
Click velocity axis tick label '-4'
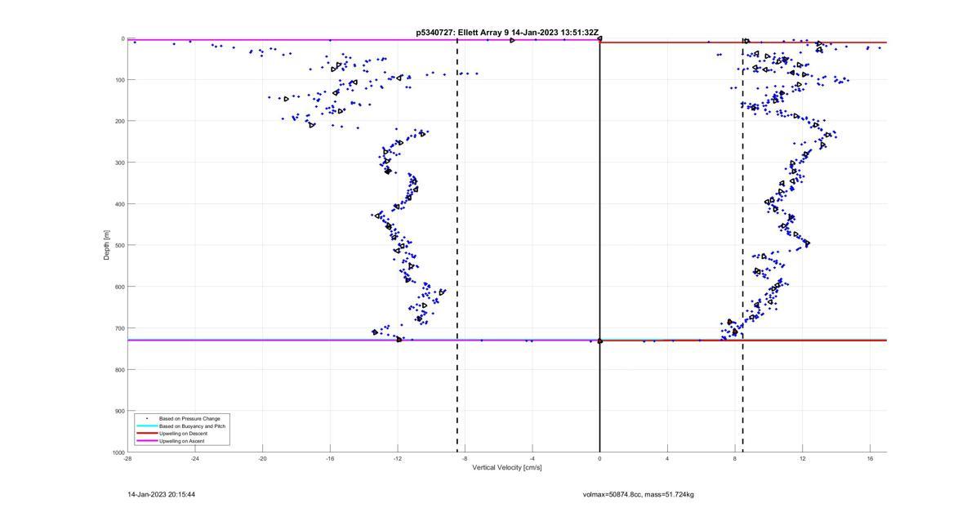(532, 459)
